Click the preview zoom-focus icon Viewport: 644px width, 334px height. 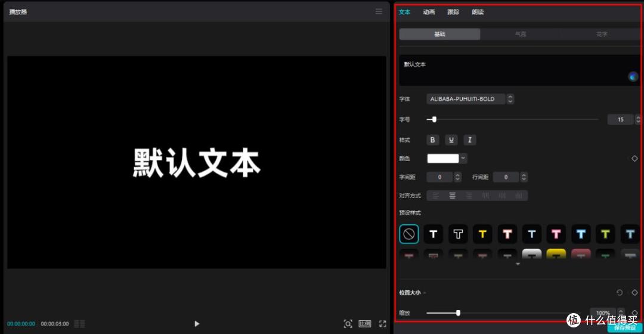tap(348, 324)
